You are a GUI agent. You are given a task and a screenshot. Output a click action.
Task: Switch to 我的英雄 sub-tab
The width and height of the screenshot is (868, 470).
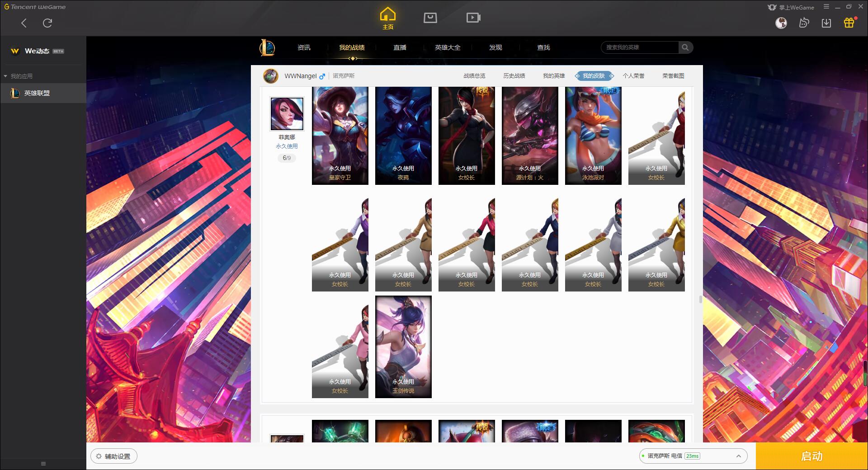pos(554,76)
